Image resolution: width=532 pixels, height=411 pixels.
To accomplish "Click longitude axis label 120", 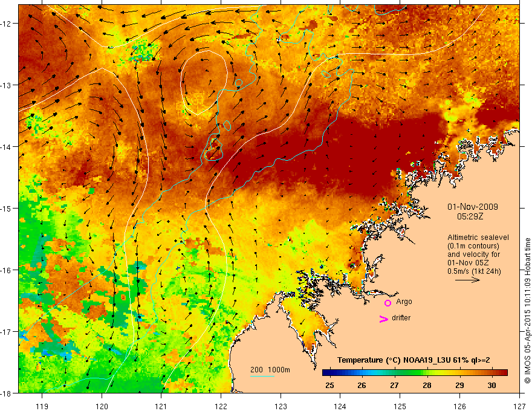I will pos(102,406).
